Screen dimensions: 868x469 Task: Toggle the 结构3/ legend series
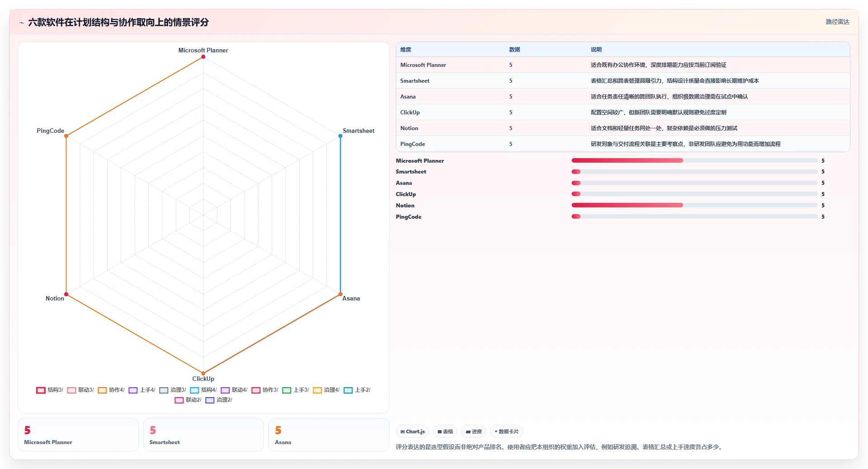pos(50,390)
